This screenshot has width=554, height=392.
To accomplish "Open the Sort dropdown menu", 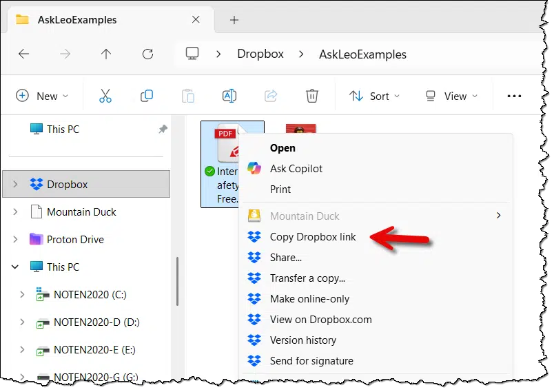I will (x=375, y=96).
